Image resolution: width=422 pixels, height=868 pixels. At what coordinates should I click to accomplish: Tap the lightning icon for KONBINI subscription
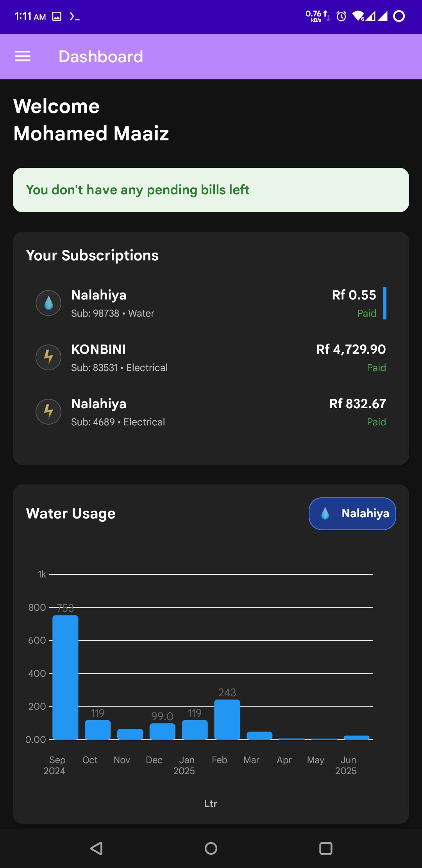(48, 357)
